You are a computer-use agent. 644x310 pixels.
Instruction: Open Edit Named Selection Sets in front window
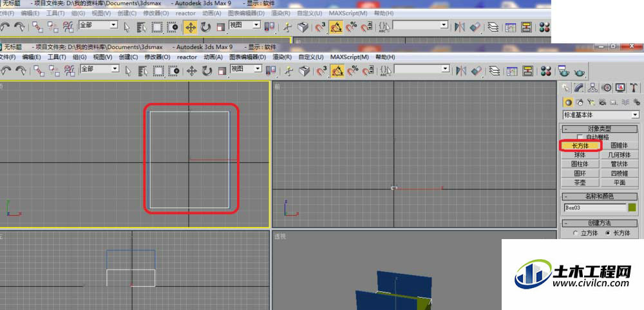385,71
